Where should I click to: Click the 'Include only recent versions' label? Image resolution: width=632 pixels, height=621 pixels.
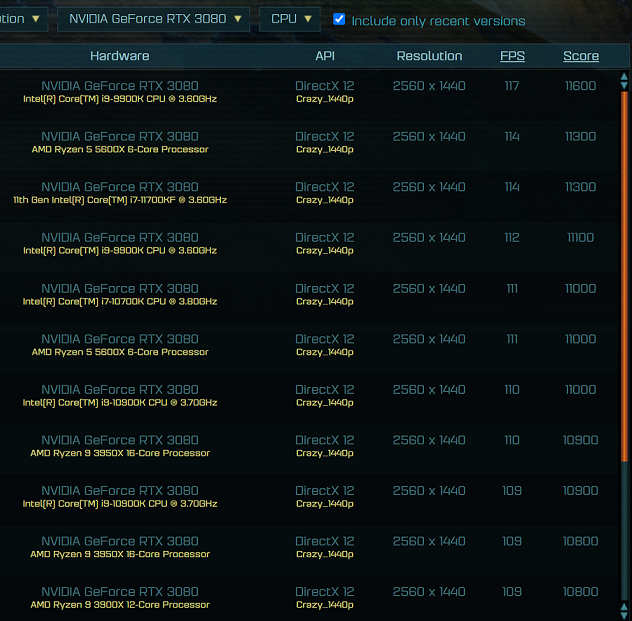point(438,21)
